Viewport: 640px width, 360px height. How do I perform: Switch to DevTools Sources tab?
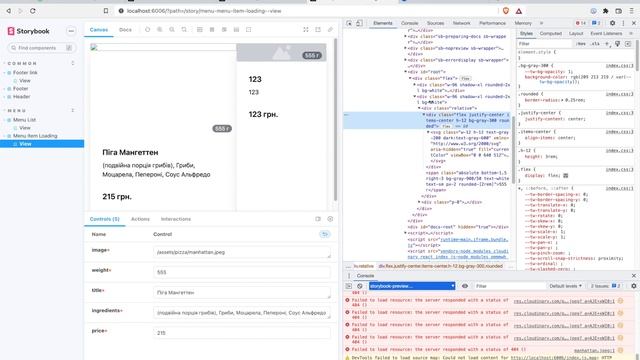[436, 23]
